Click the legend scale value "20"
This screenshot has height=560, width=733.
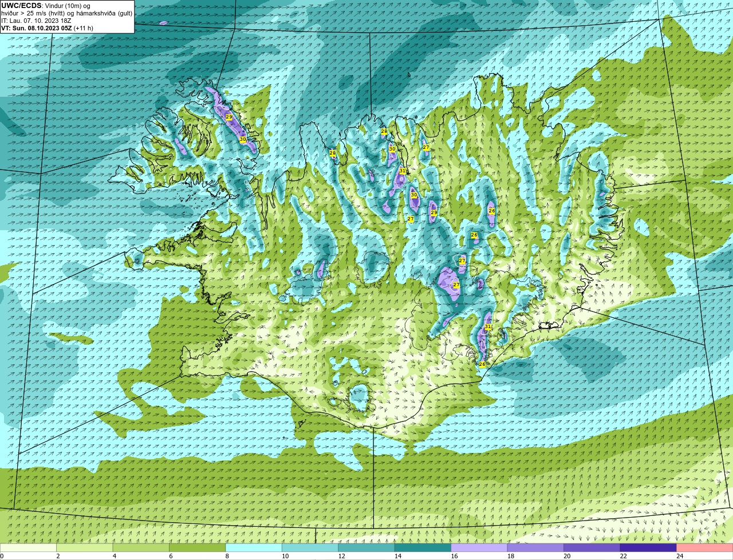pos(568,556)
